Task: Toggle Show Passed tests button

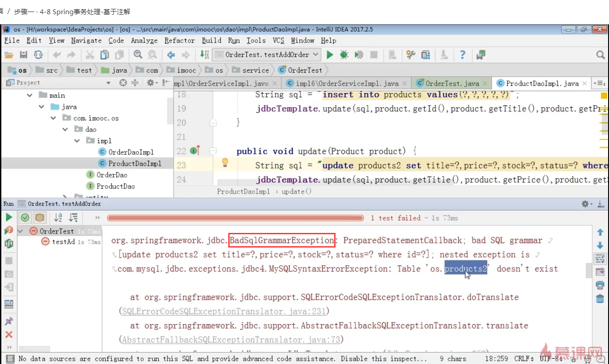Action: (25, 217)
